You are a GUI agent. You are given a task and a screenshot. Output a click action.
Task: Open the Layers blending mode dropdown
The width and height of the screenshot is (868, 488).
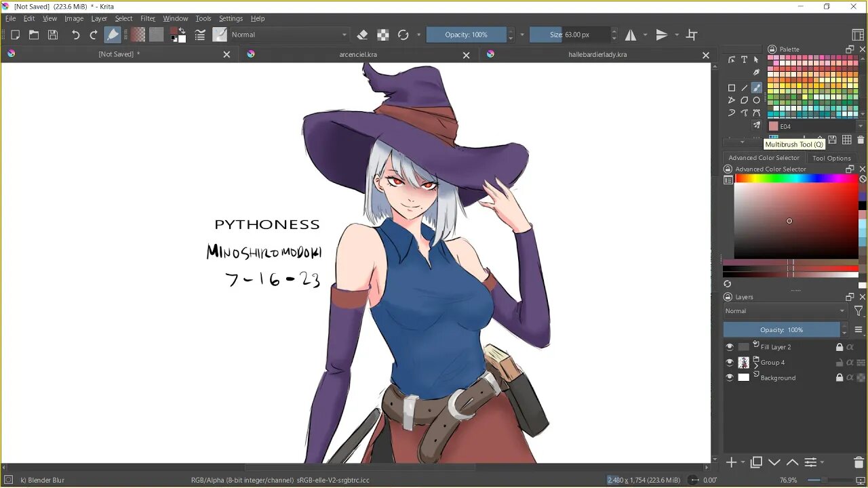[x=785, y=311]
